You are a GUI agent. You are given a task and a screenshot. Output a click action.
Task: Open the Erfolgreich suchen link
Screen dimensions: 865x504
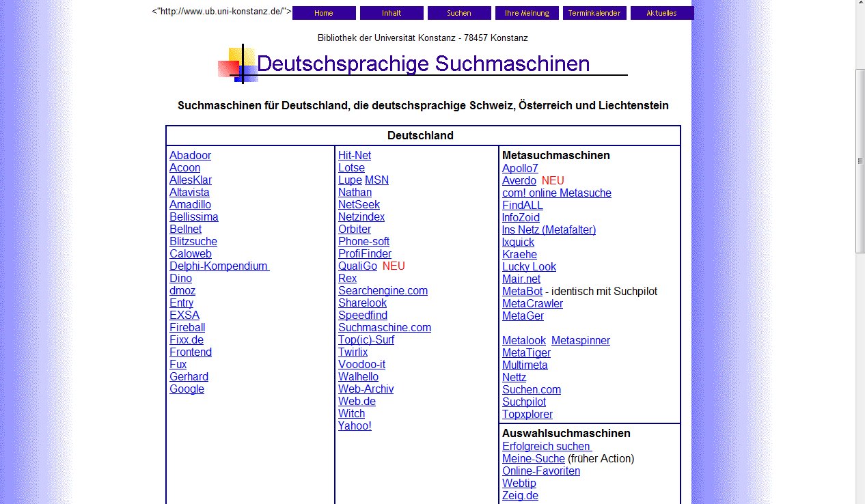(546, 447)
